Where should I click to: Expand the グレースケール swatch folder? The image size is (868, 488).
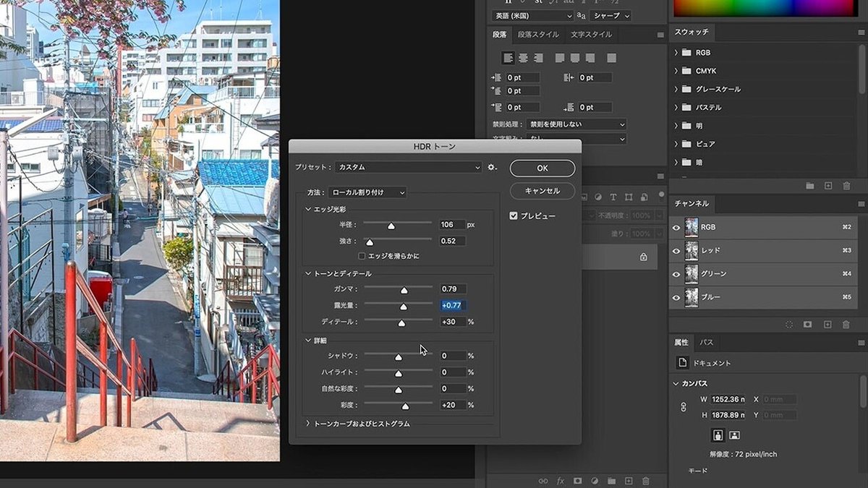click(676, 89)
